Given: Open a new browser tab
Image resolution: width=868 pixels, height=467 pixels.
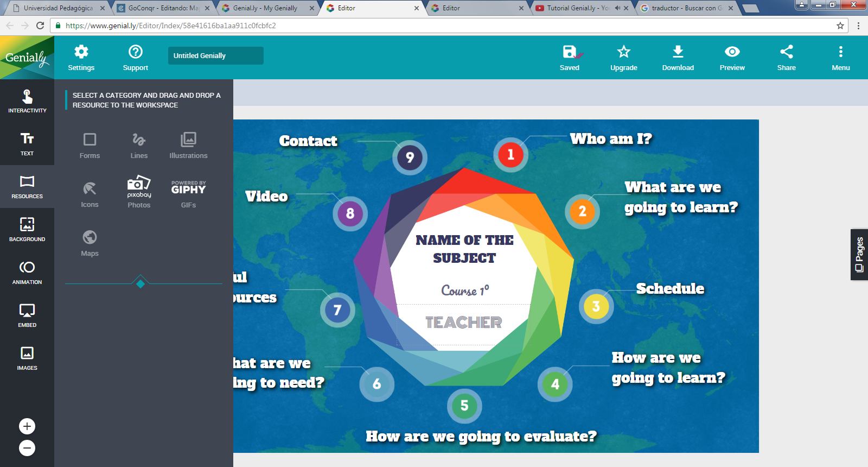Looking at the screenshot, I should pos(750,8).
